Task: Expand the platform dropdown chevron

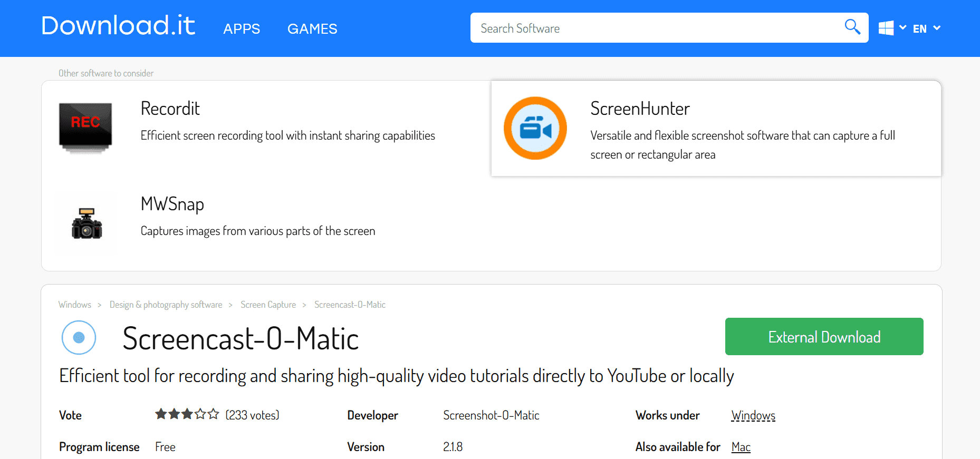Action: pyautogui.click(x=903, y=27)
